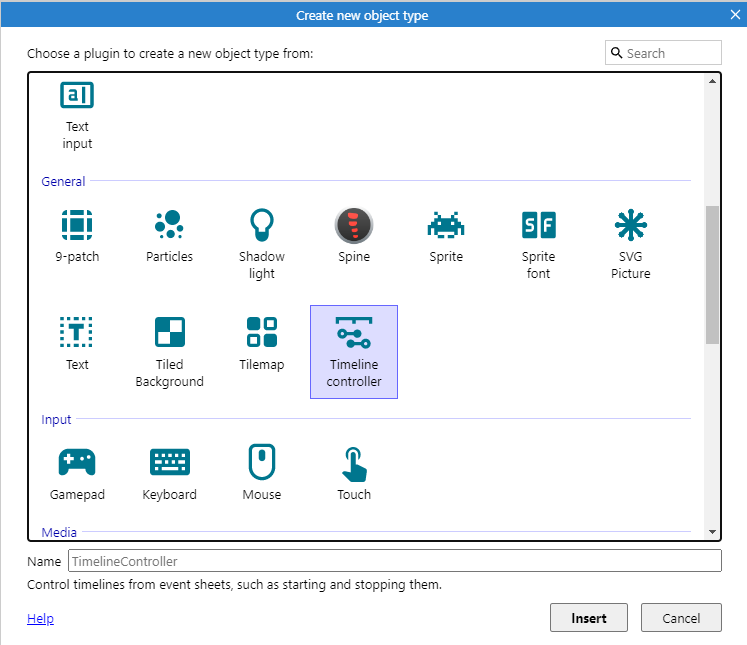
Task: Select the 9-patch plugin icon
Action: tap(77, 226)
